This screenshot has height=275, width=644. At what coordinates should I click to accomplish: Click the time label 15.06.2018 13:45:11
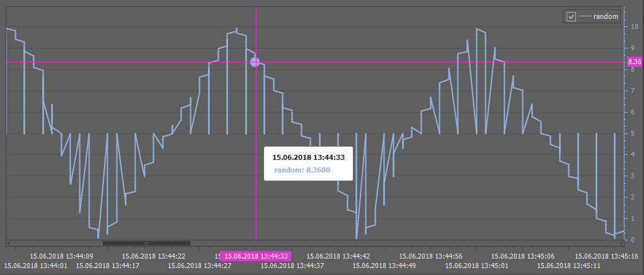click(x=568, y=265)
